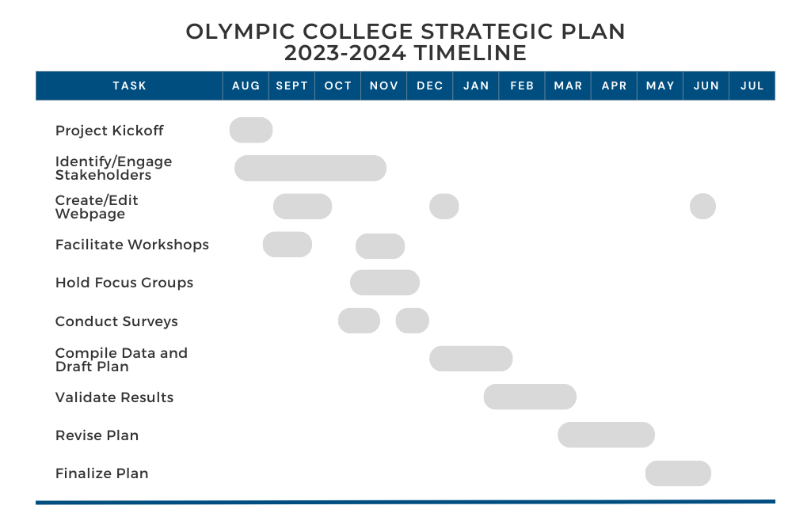Click the Project Kickoff timeline bar

click(x=251, y=130)
